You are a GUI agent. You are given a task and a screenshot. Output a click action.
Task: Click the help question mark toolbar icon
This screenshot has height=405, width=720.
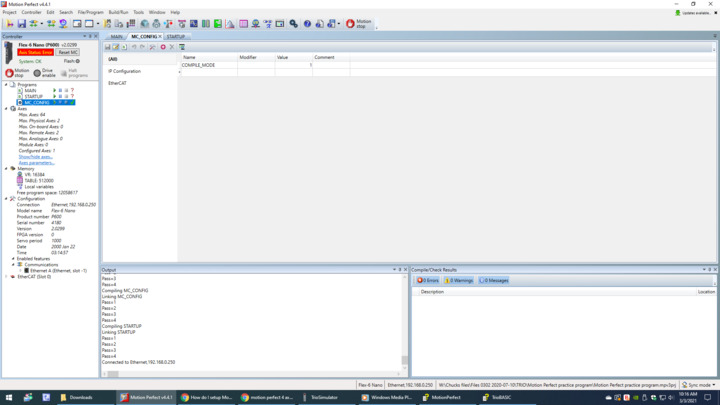click(x=307, y=23)
